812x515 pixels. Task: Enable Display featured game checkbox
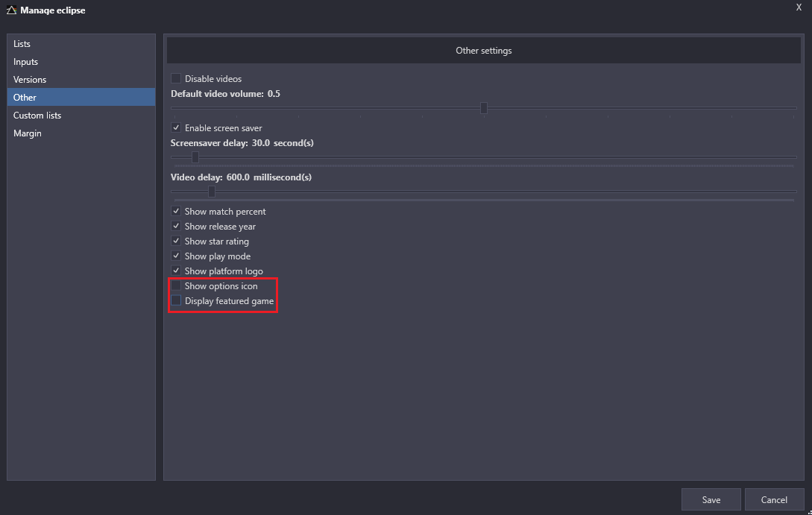176,300
